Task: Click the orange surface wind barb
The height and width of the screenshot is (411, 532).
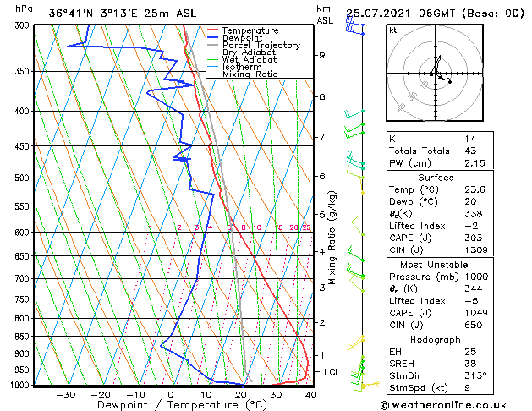Action: [370, 385]
